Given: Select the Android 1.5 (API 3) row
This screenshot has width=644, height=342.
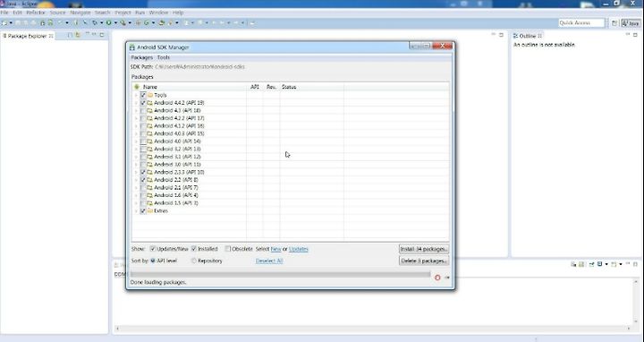Looking at the screenshot, I should 291,203.
